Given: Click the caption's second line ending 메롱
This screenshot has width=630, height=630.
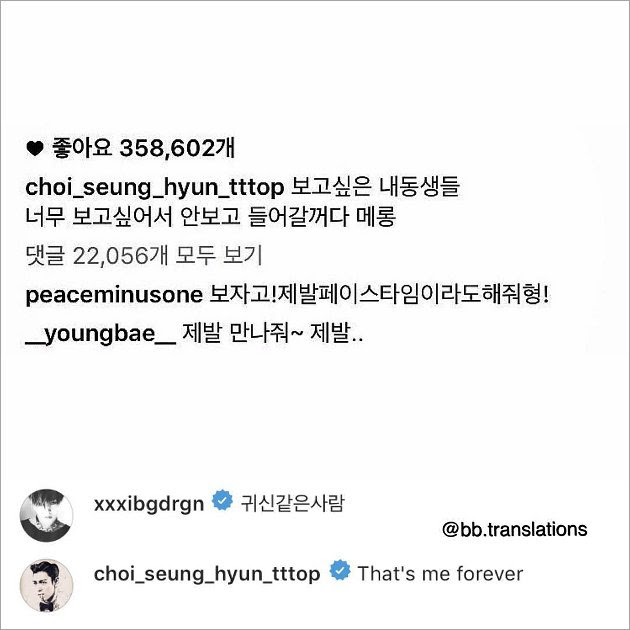Looking at the screenshot, I should [211, 217].
